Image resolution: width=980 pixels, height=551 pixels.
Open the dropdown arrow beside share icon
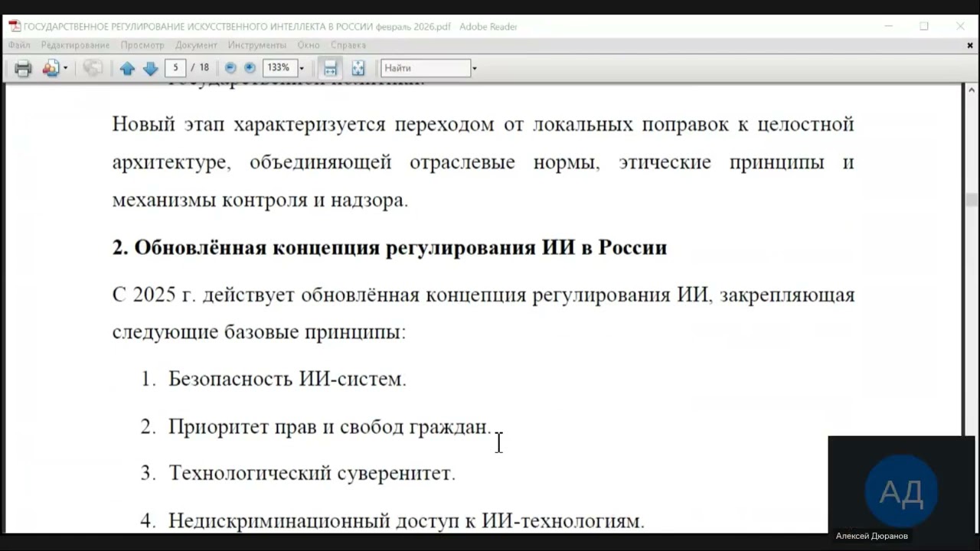(x=65, y=68)
